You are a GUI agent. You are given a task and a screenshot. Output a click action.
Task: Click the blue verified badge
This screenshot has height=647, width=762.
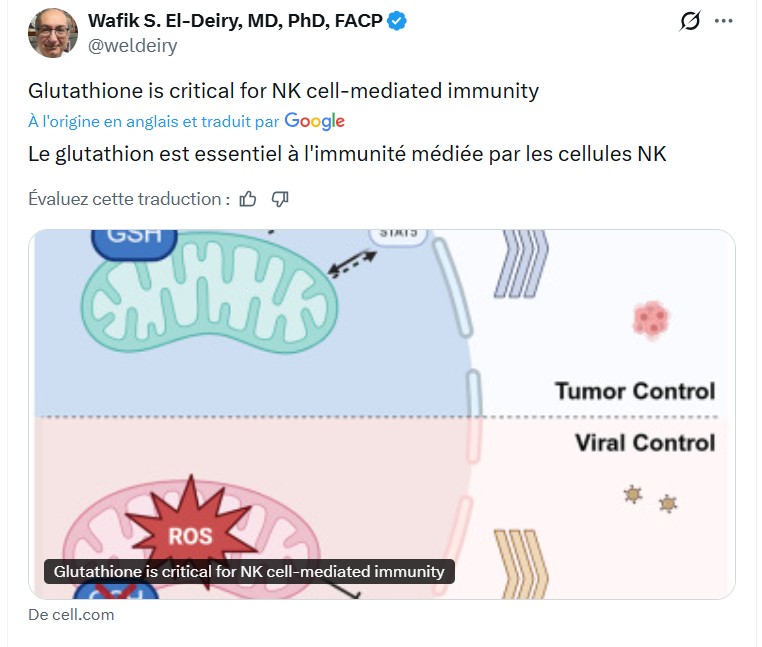pos(396,21)
